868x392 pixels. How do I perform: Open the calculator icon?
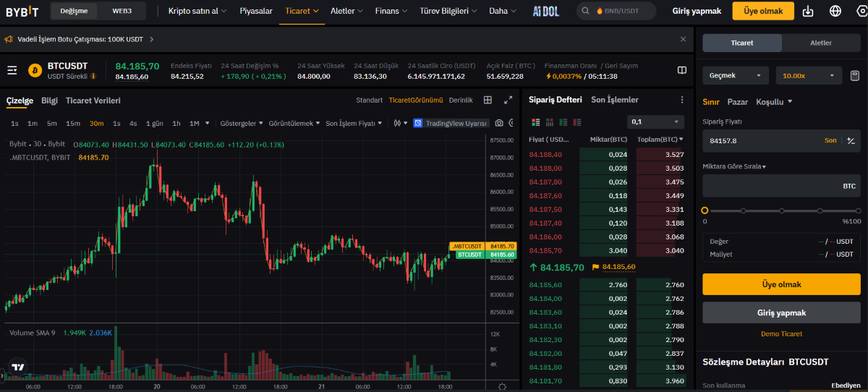click(854, 75)
